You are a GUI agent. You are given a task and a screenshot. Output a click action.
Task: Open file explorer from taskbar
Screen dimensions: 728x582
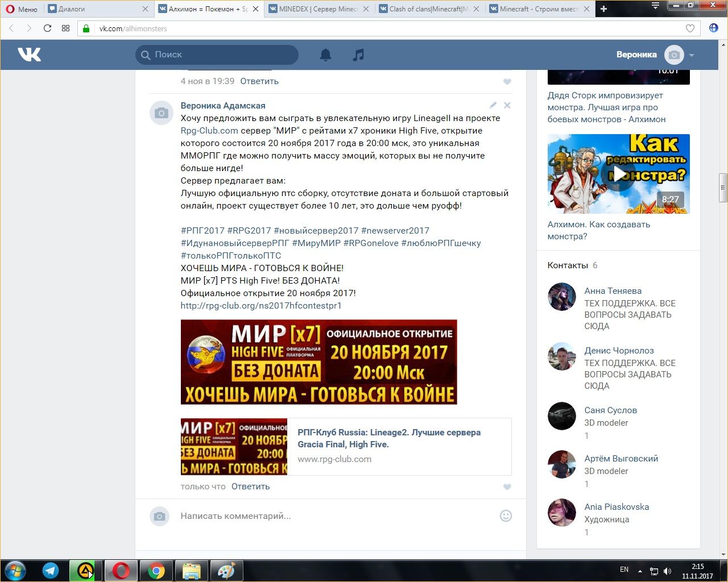192,571
